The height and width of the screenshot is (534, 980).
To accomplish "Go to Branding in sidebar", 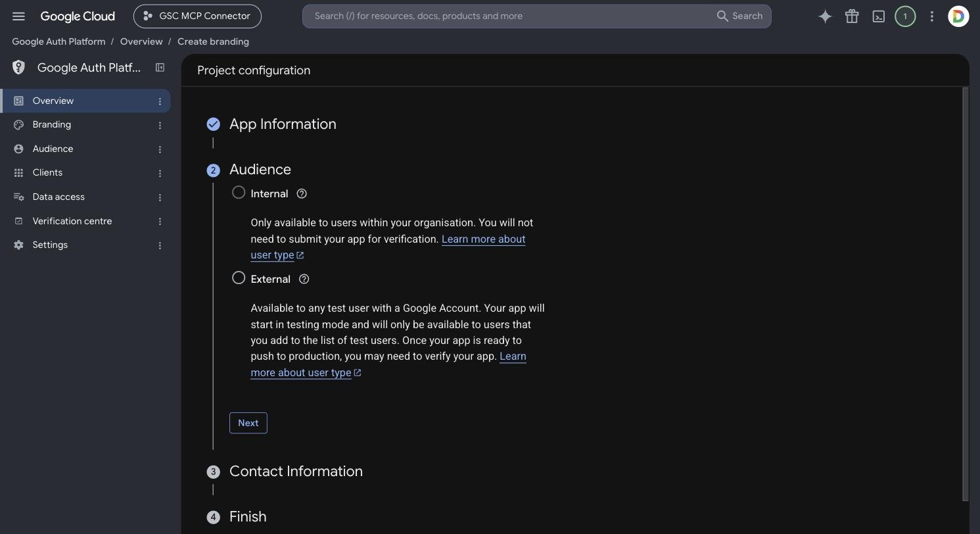I will coord(85,125).
